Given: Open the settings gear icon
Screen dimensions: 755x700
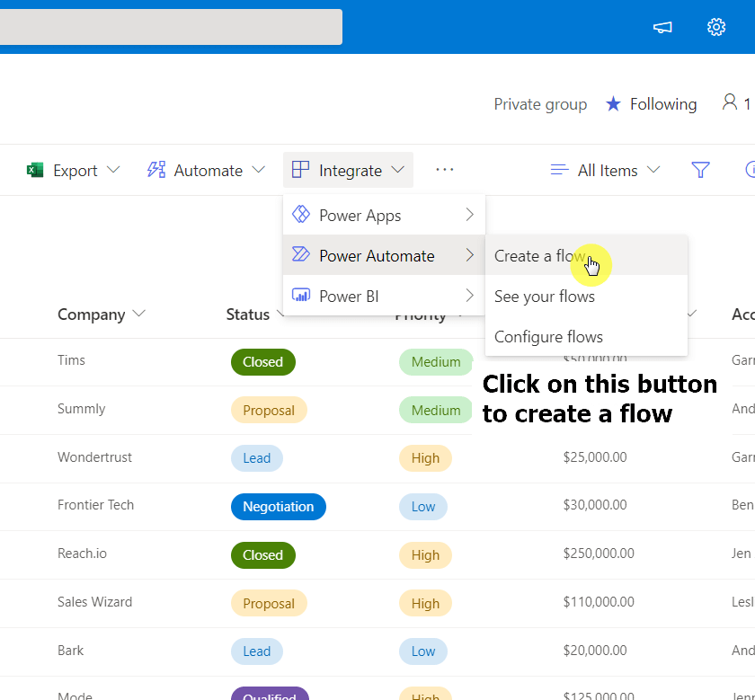Looking at the screenshot, I should tap(716, 27).
